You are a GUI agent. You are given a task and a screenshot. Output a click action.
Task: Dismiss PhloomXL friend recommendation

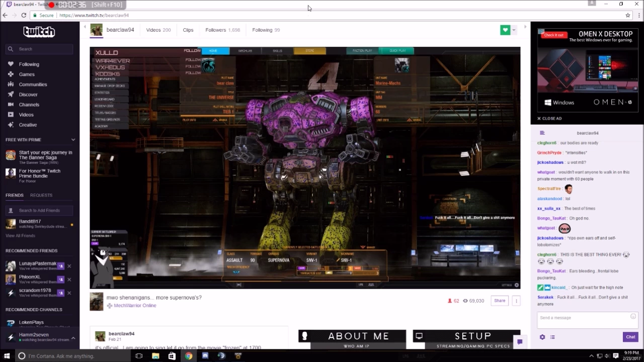[69, 280]
